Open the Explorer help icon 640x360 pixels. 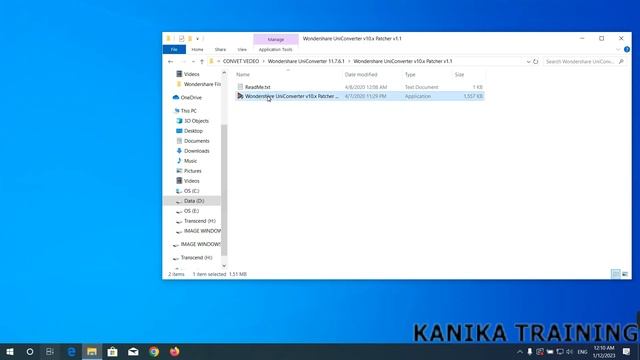tap(627, 49)
